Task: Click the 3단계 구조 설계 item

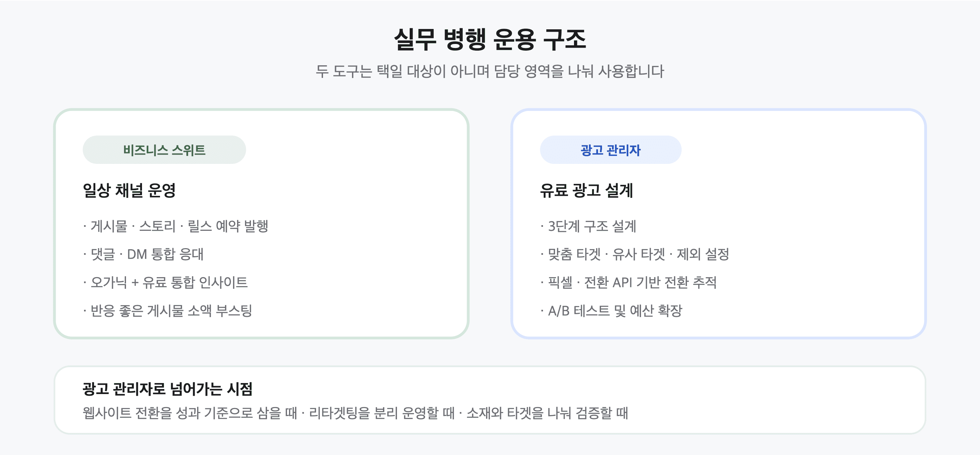Action: 588,226
